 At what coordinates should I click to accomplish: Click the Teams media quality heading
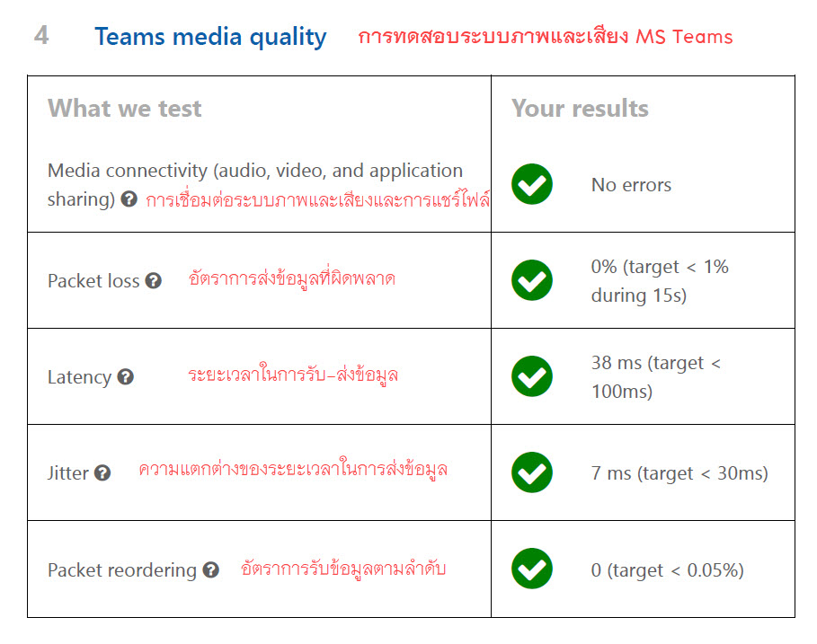(x=210, y=37)
